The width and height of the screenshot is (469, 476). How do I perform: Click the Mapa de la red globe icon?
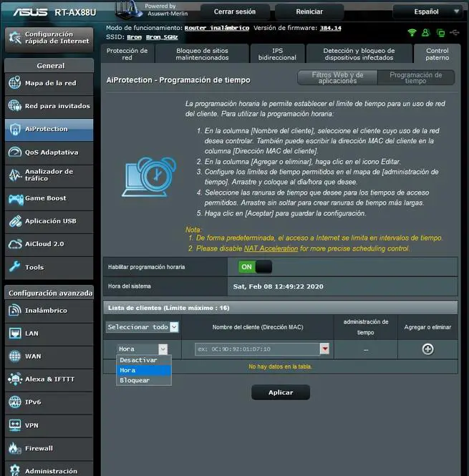[14, 83]
